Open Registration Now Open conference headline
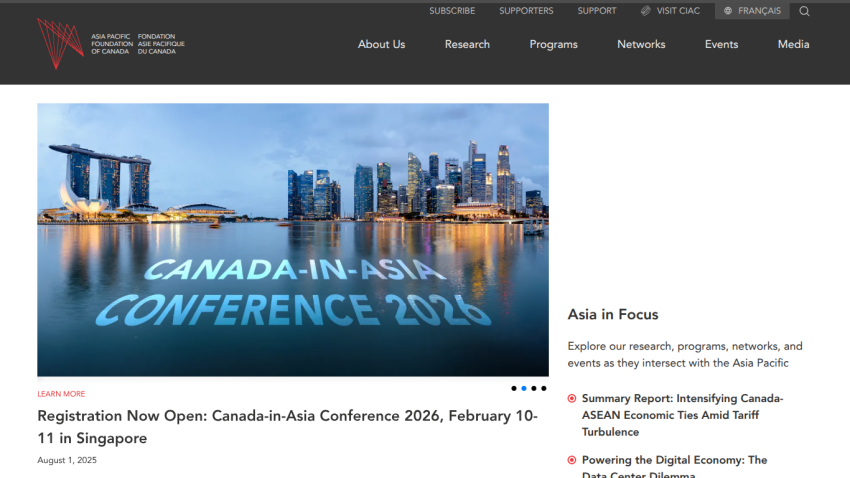 click(287, 427)
